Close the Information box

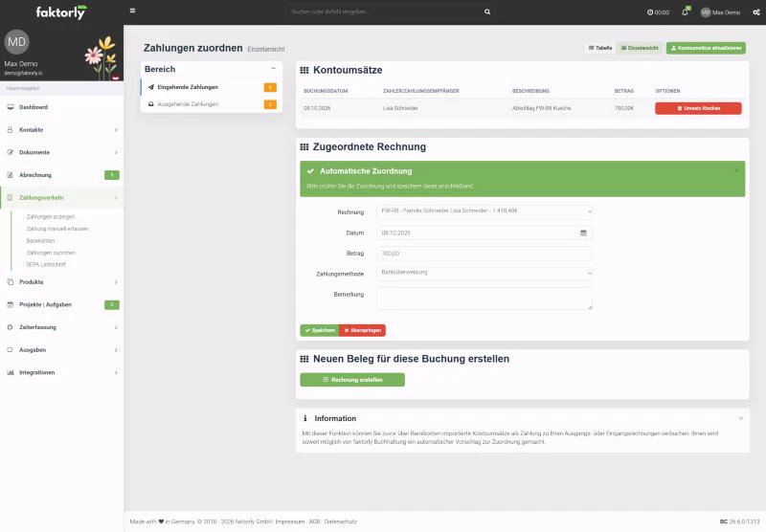(741, 418)
